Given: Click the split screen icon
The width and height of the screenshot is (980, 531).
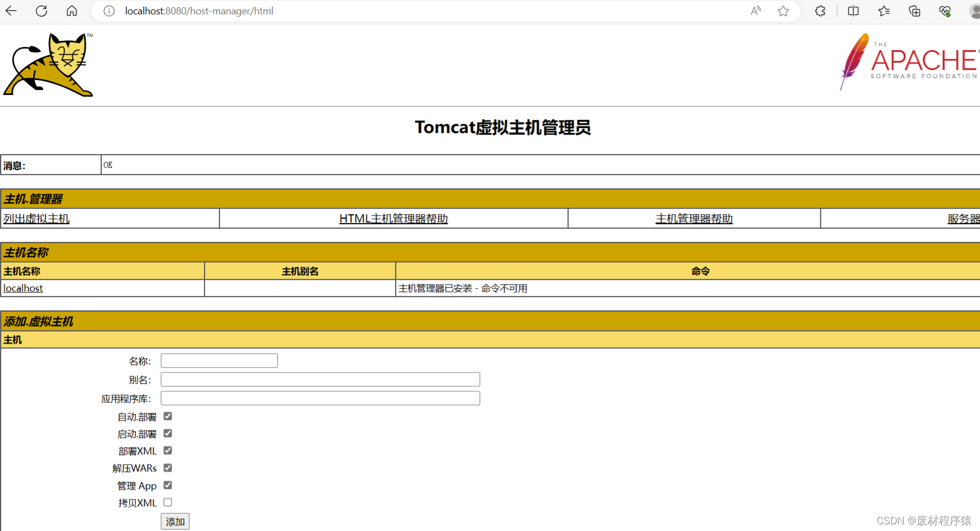Looking at the screenshot, I should click(853, 11).
